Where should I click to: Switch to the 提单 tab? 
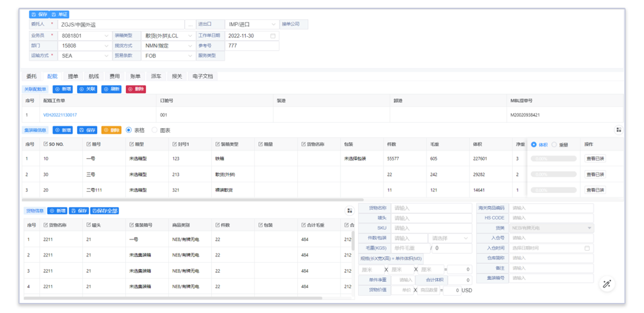73,76
